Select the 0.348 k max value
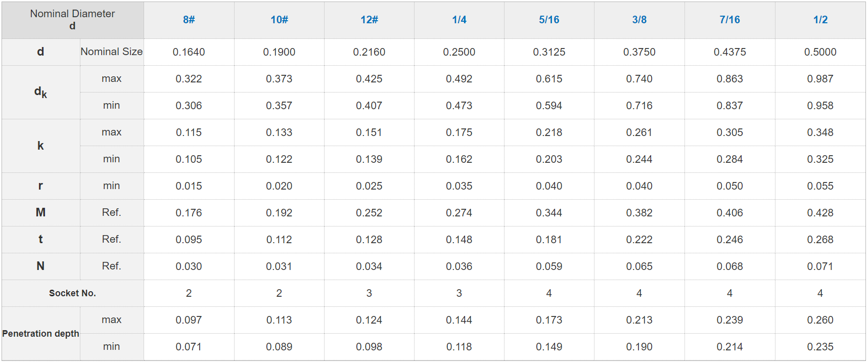 pos(820,132)
